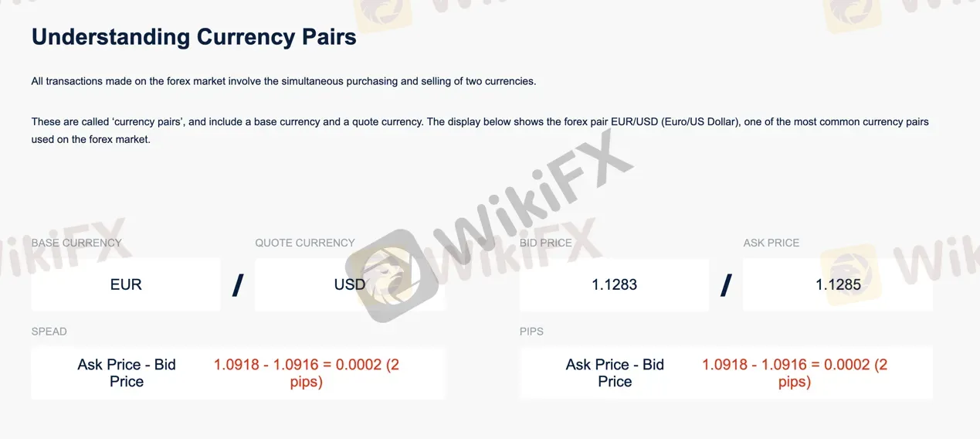The width and height of the screenshot is (980, 439).
Task: Click the Understanding Currency Pairs heading
Action: point(194,37)
